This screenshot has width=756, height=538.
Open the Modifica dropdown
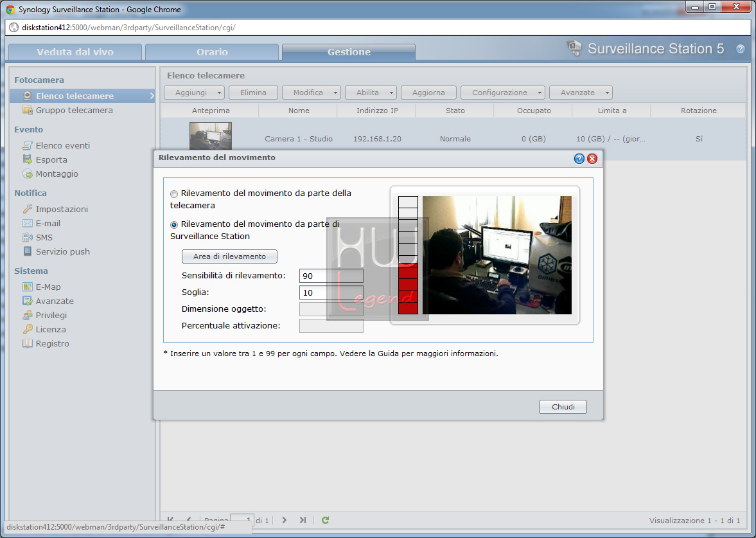312,93
